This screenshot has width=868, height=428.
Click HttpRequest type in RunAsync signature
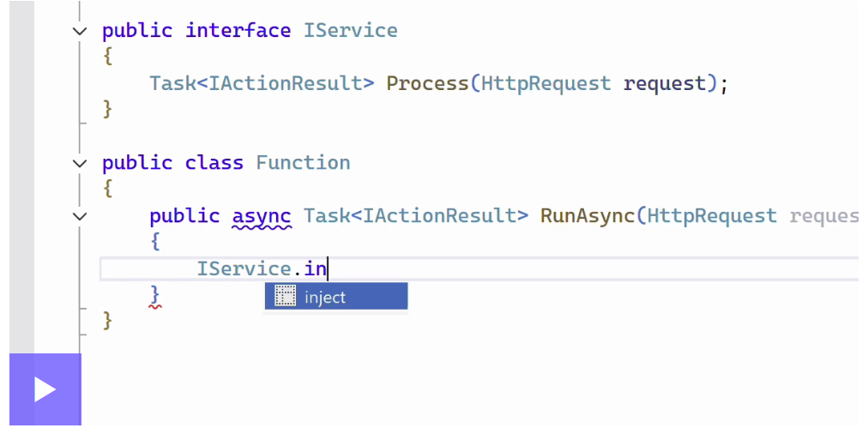tap(712, 216)
